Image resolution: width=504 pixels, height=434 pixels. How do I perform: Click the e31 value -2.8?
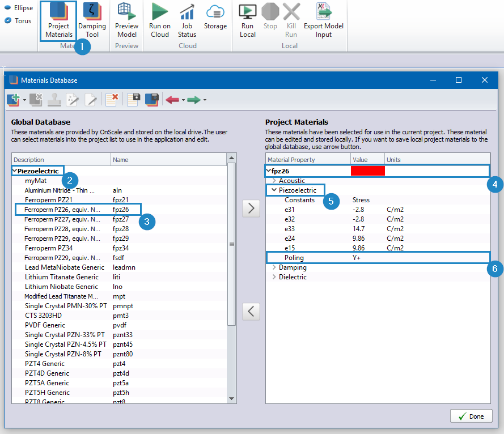[x=358, y=210]
